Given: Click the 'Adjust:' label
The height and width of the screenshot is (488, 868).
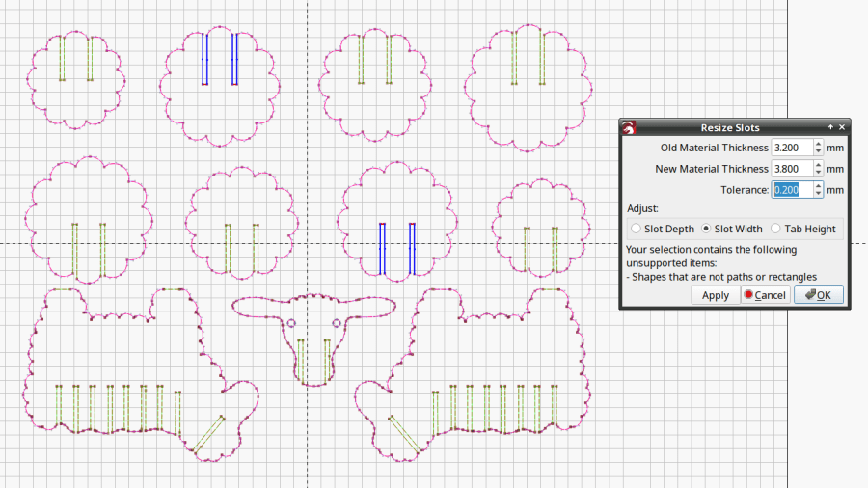Looking at the screenshot, I should point(642,208).
